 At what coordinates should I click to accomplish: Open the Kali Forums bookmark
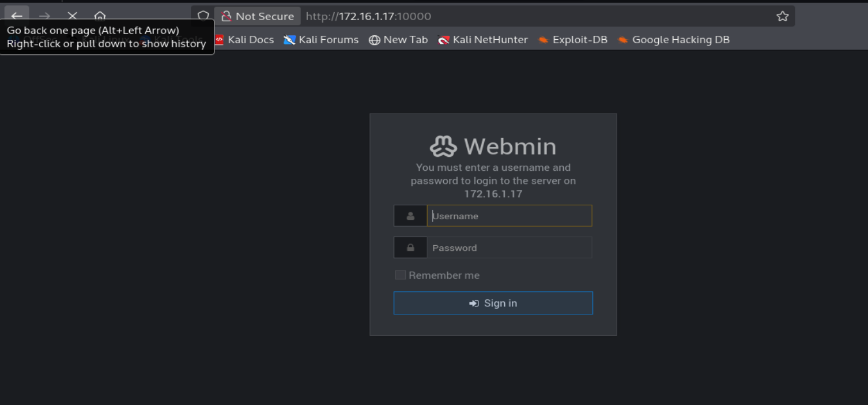click(x=321, y=40)
